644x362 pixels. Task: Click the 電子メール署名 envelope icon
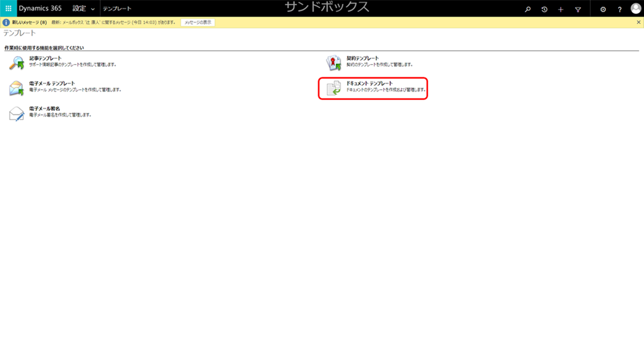coord(17,114)
